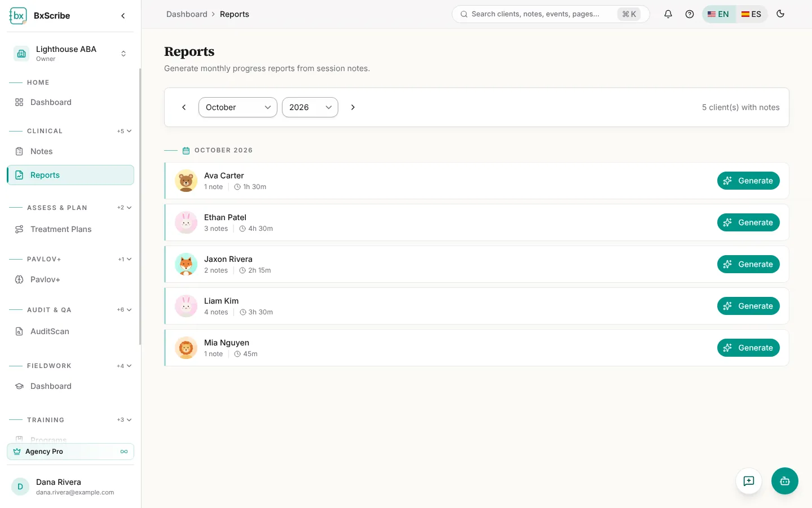Open Dashboard under Home
Image resolution: width=812 pixels, height=508 pixels.
[70, 102]
